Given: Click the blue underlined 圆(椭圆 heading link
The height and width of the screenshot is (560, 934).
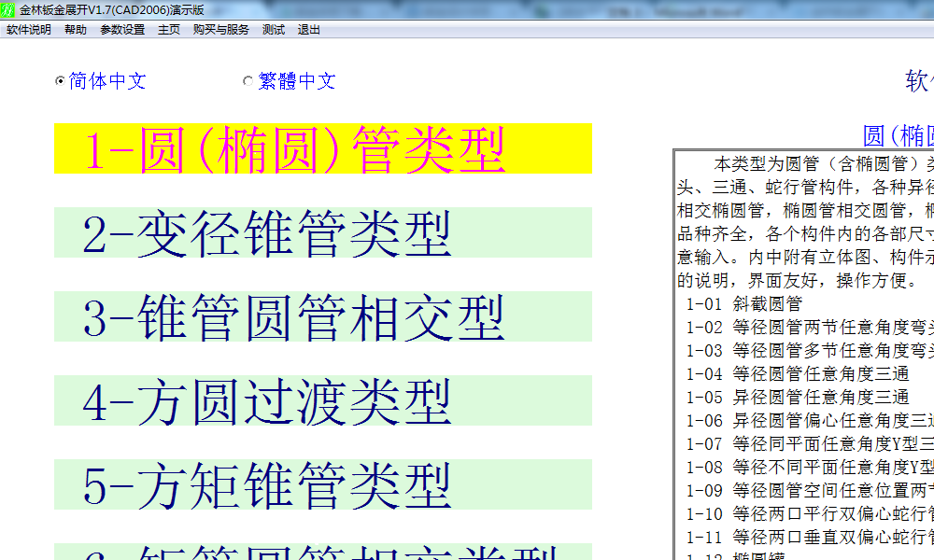Looking at the screenshot, I should 898,135.
